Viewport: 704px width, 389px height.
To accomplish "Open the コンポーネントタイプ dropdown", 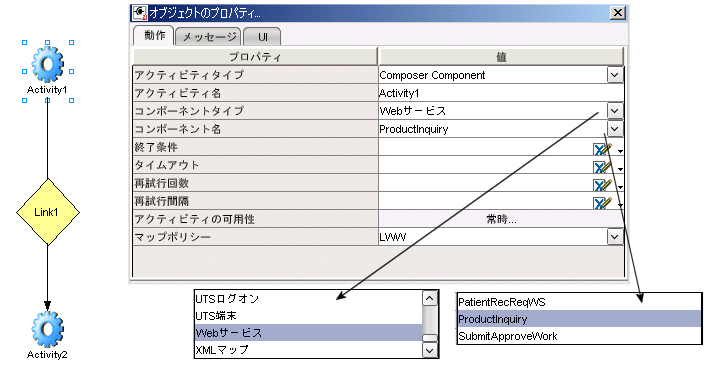I will (x=615, y=111).
